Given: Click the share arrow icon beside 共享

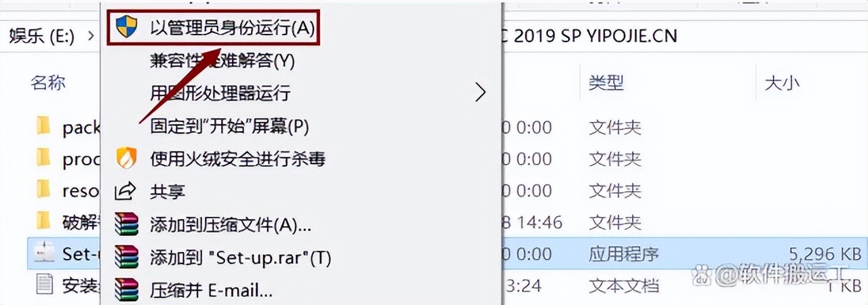Looking at the screenshot, I should [x=125, y=192].
